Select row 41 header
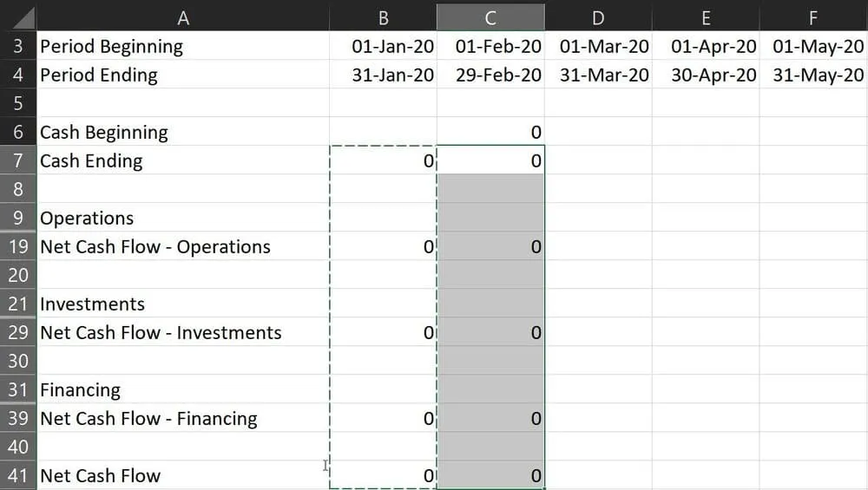The height and width of the screenshot is (490, 868). pos(18,475)
